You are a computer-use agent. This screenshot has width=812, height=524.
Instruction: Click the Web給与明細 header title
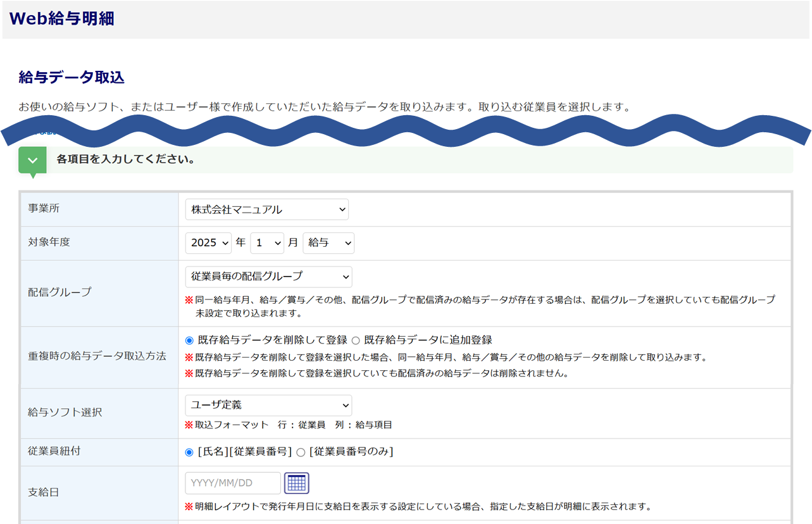tap(62, 19)
